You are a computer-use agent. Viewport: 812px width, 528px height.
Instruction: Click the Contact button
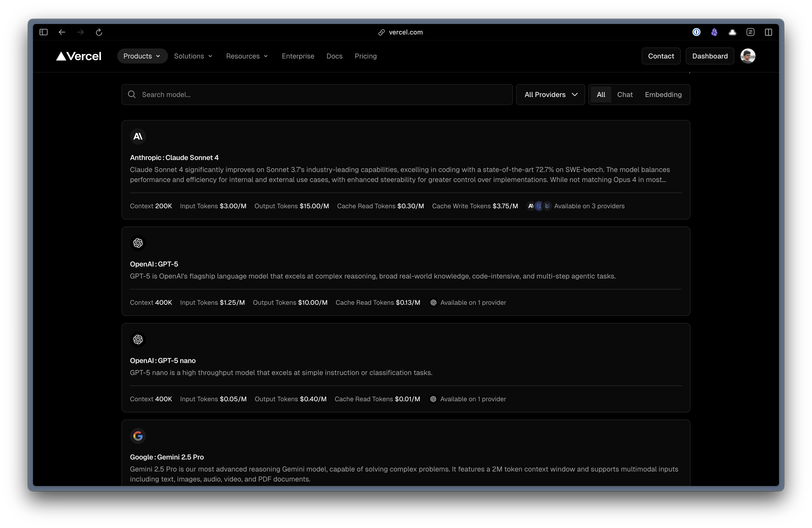pyautogui.click(x=661, y=56)
